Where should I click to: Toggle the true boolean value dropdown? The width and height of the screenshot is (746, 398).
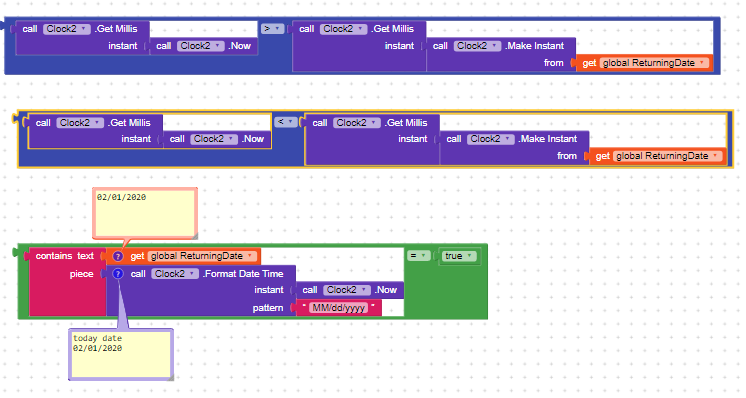tap(459, 256)
